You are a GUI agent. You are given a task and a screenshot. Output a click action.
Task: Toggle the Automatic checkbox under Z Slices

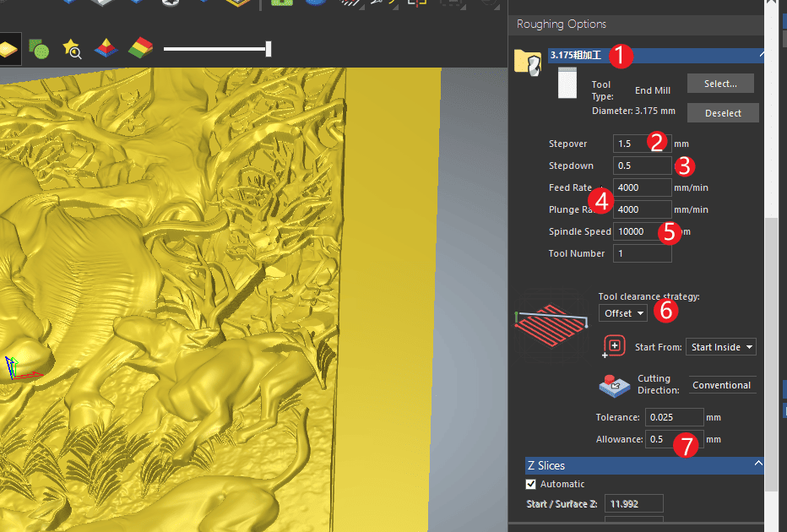coord(531,484)
